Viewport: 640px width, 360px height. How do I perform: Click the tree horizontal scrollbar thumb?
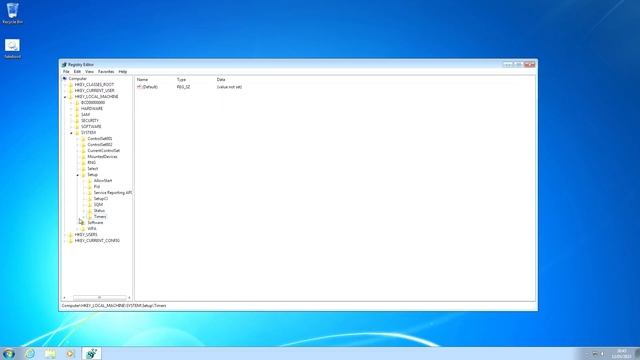click(x=100, y=298)
